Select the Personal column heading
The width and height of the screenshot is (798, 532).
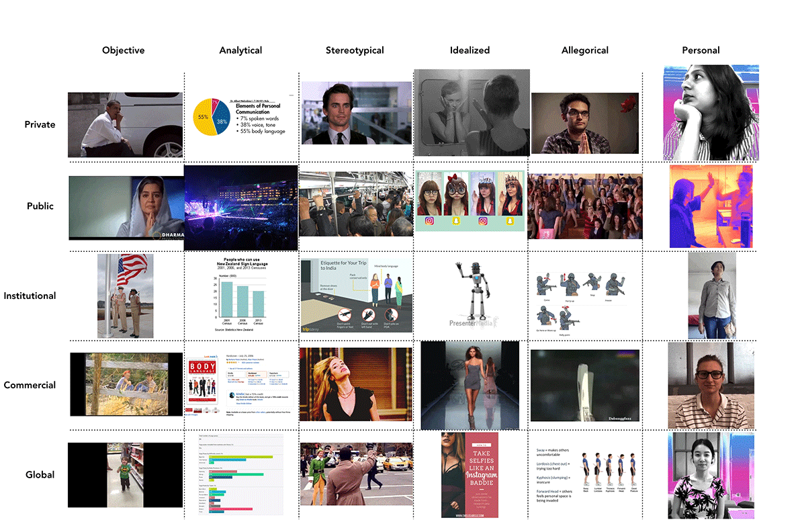(701, 50)
